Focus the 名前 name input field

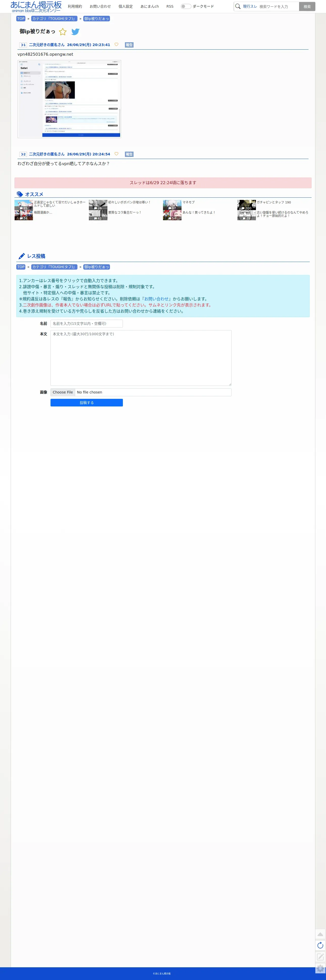[x=87, y=324]
